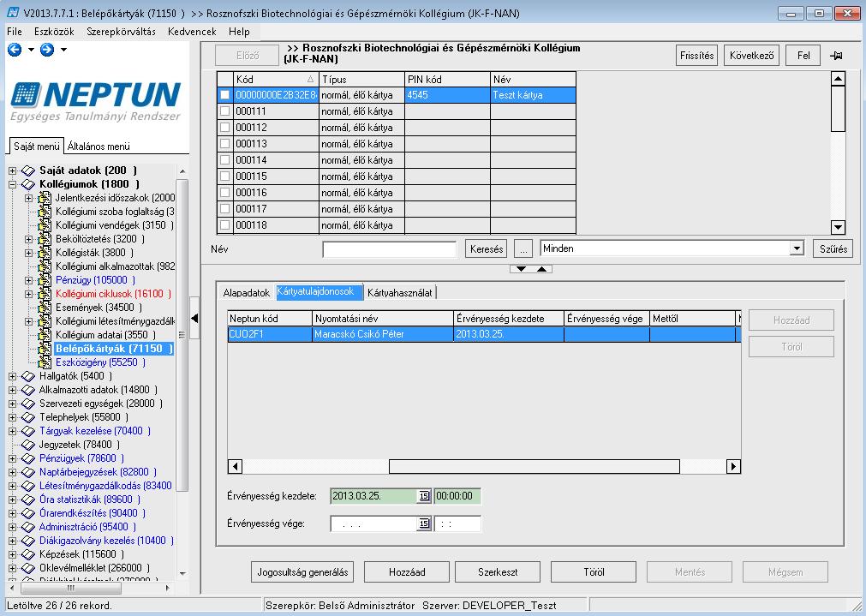Click the up triangle panel splitter arrow
The image size is (866, 616).
(x=542, y=269)
